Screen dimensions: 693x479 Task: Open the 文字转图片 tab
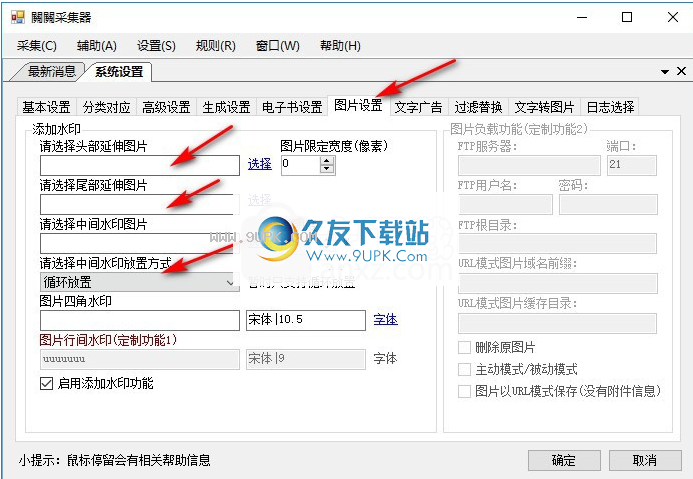tap(544, 107)
